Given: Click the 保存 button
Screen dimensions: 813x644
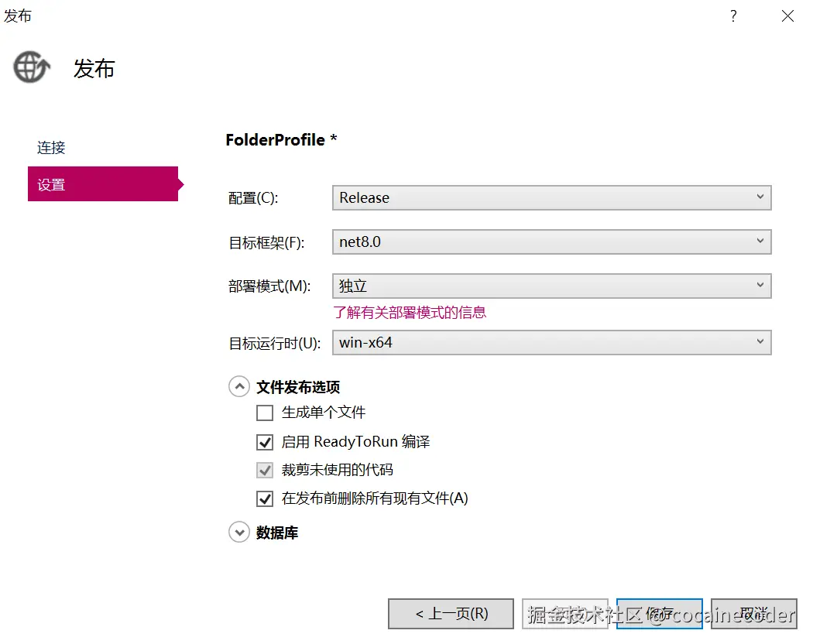Looking at the screenshot, I should [659, 614].
